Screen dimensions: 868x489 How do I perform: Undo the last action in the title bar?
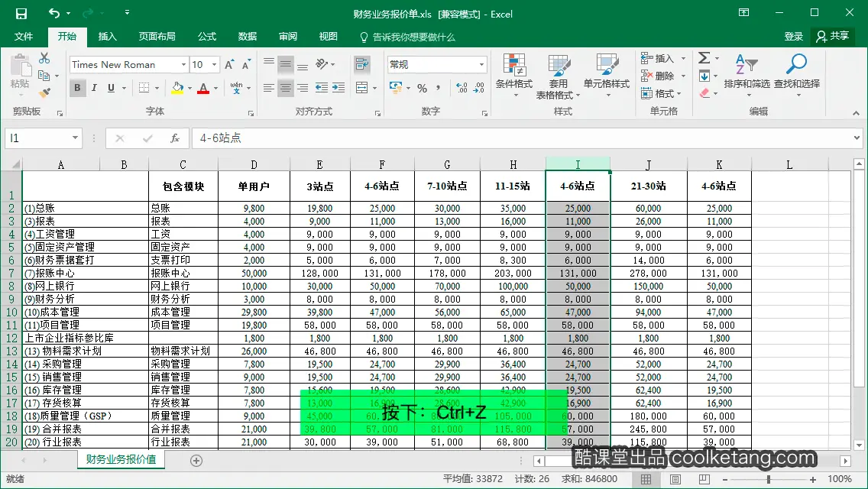pos(53,13)
